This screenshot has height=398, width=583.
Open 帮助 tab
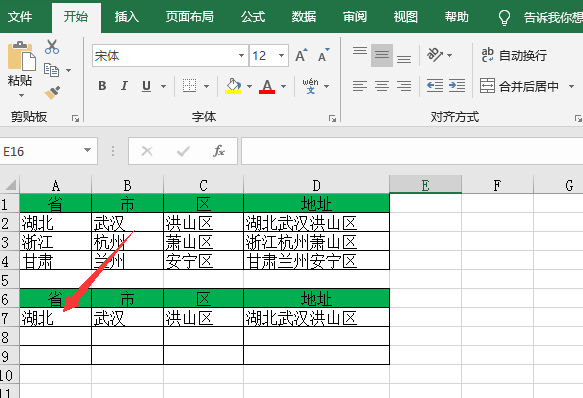point(457,17)
